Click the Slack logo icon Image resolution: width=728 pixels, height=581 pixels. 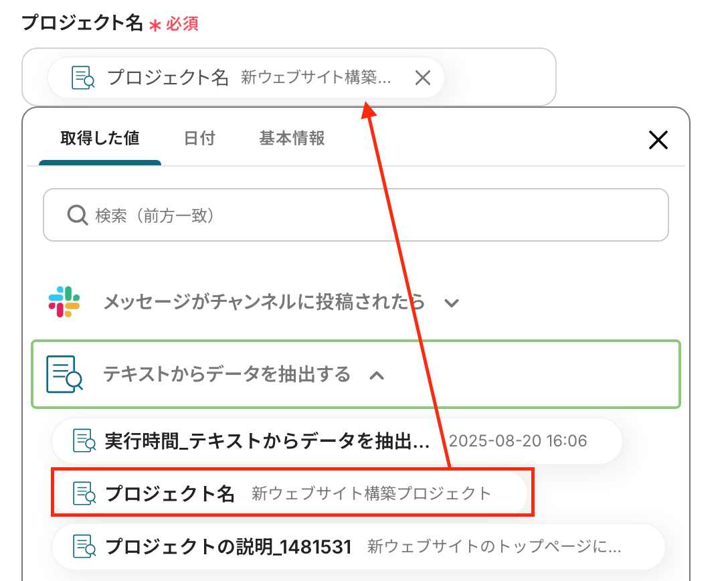click(x=64, y=302)
